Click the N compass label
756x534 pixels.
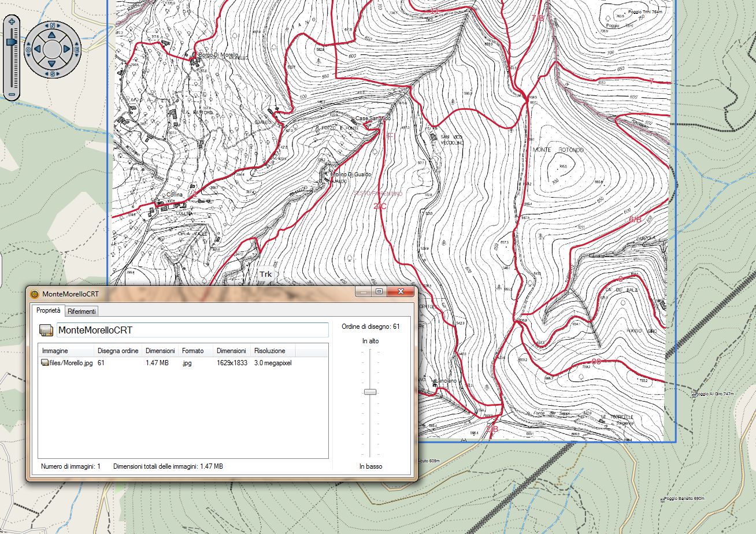coord(52,26)
